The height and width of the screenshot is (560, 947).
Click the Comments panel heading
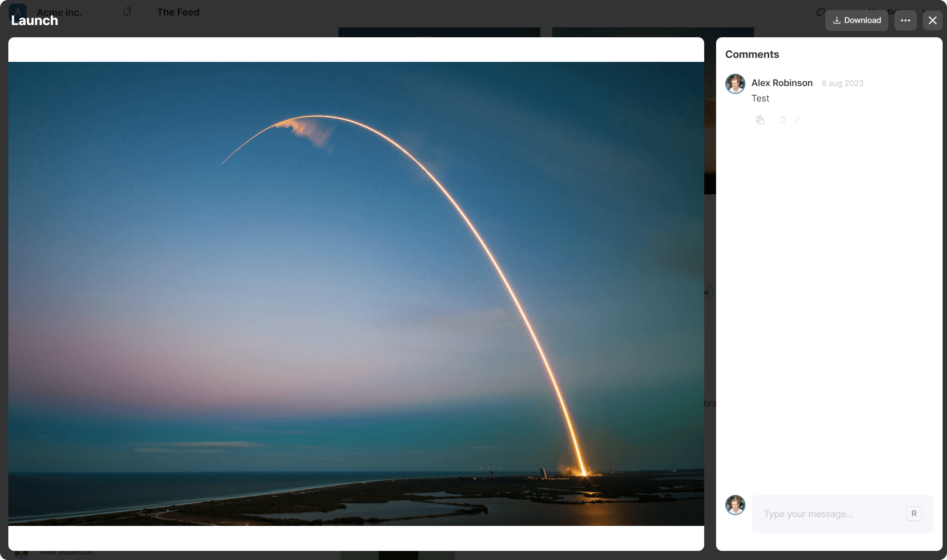coord(752,54)
